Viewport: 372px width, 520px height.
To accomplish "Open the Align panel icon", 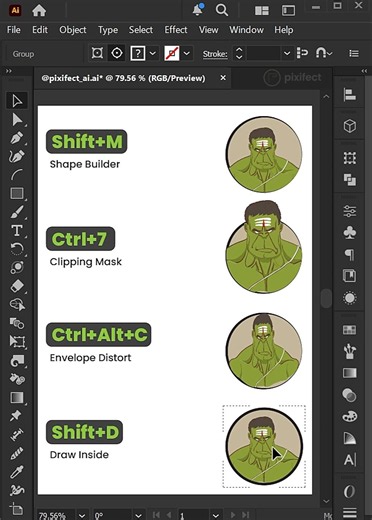I will coord(350,95).
